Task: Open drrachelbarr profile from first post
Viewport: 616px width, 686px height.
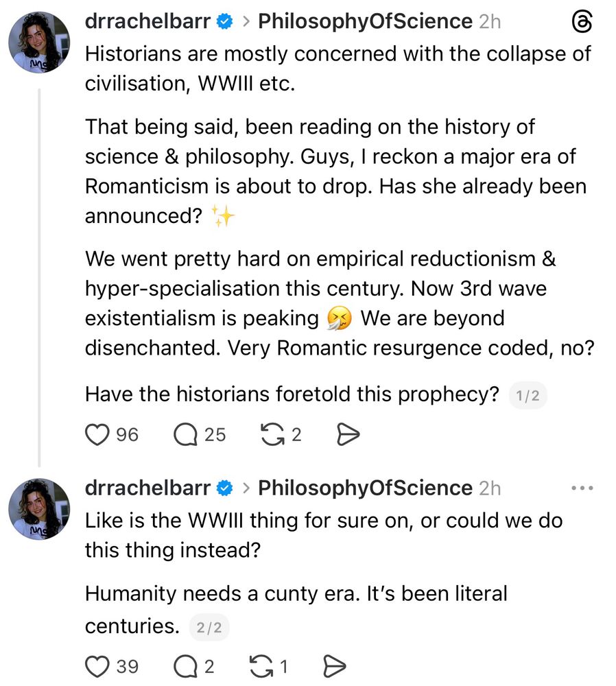Action: [147, 22]
